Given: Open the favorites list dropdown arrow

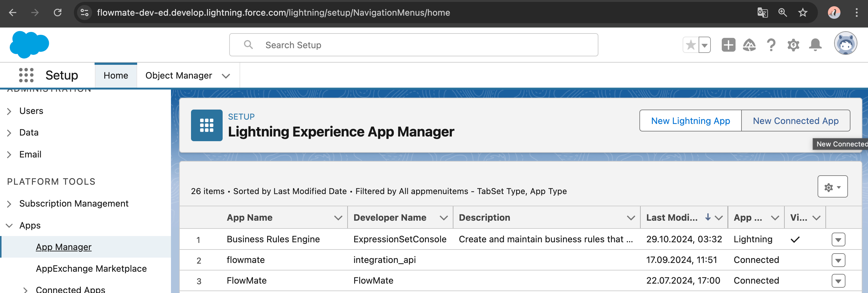Looking at the screenshot, I should click(x=705, y=45).
